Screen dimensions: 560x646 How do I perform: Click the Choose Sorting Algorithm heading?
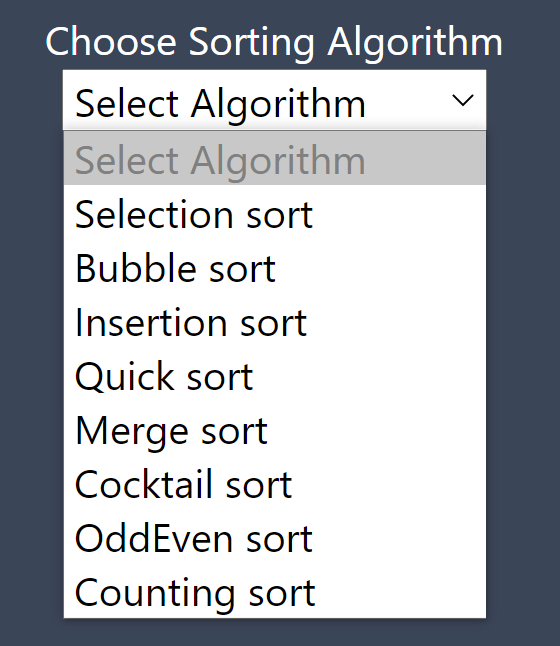(x=274, y=42)
